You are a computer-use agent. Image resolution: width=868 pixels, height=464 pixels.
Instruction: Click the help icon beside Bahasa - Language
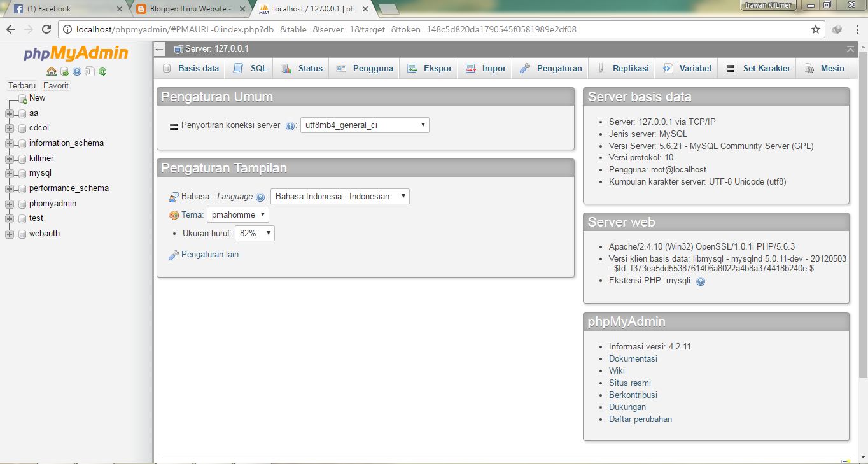point(260,197)
